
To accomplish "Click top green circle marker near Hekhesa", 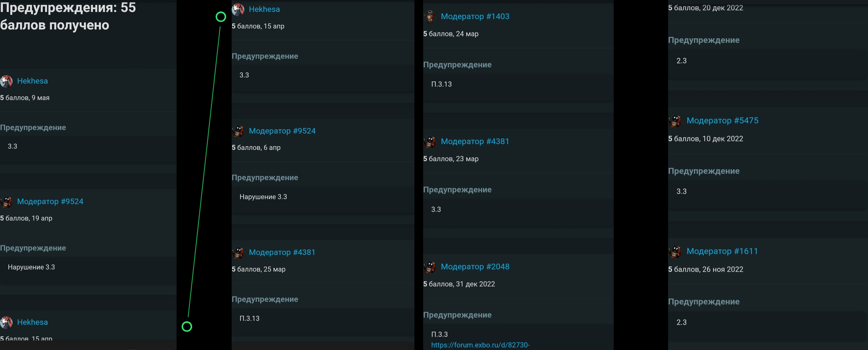I will coord(221,17).
